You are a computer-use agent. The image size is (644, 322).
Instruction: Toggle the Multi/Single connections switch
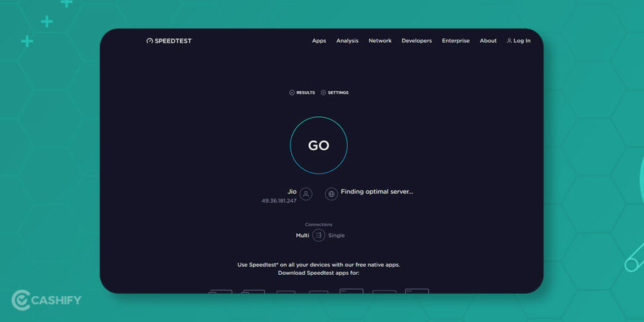[x=319, y=235]
